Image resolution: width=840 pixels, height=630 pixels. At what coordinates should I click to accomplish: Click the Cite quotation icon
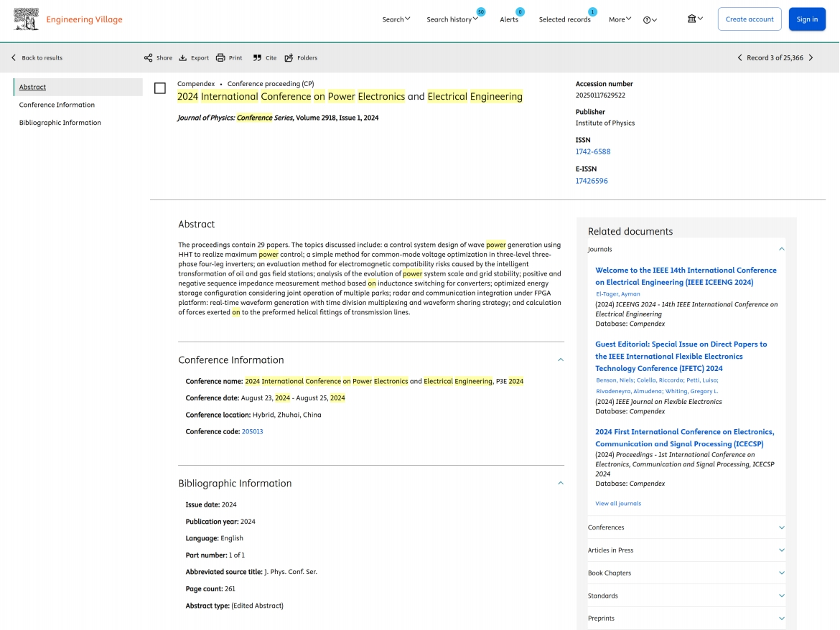point(257,58)
